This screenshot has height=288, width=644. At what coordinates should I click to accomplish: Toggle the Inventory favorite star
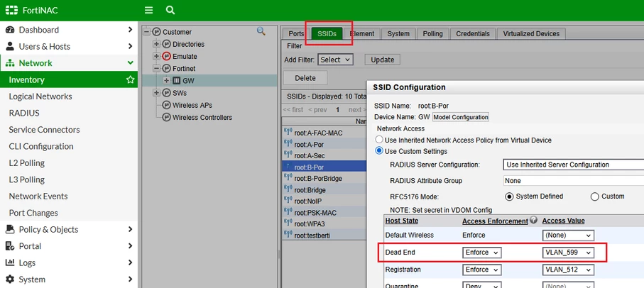tap(130, 79)
